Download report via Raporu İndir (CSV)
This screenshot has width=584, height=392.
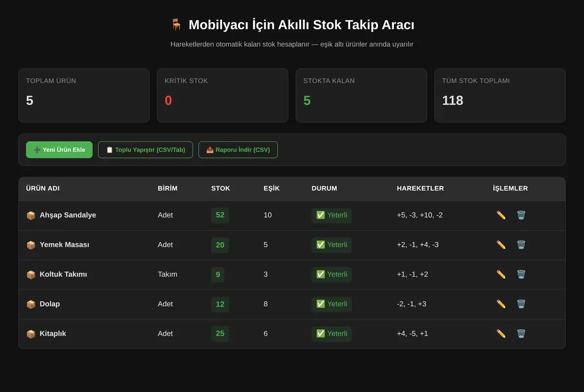click(238, 150)
